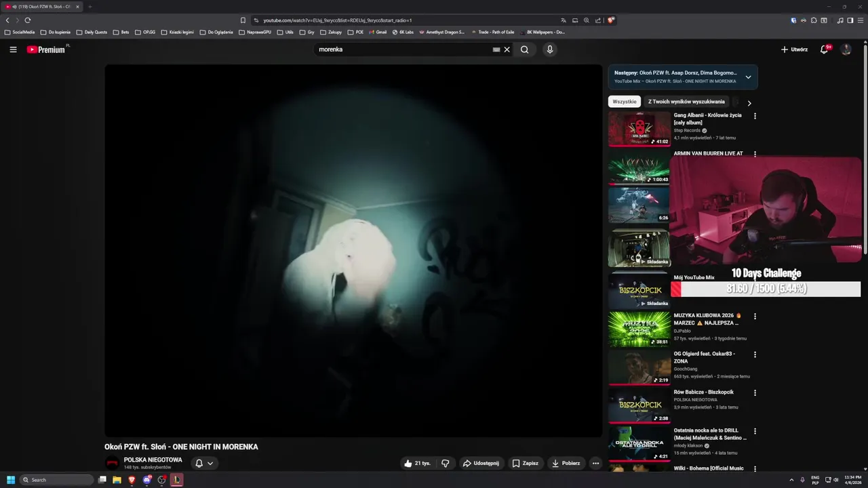Select the Wszystkie filter chip
This screenshot has height=488, width=868.
point(625,102)
